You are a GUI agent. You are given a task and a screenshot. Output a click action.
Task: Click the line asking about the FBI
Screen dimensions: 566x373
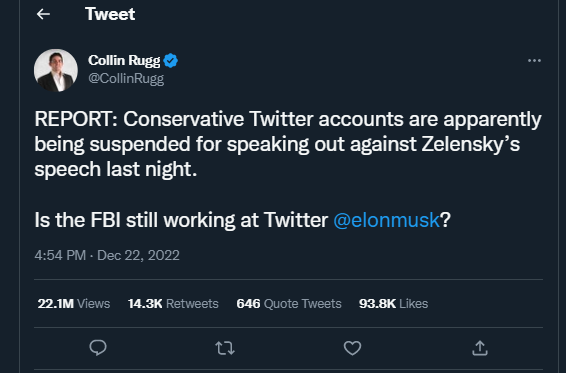243,220
